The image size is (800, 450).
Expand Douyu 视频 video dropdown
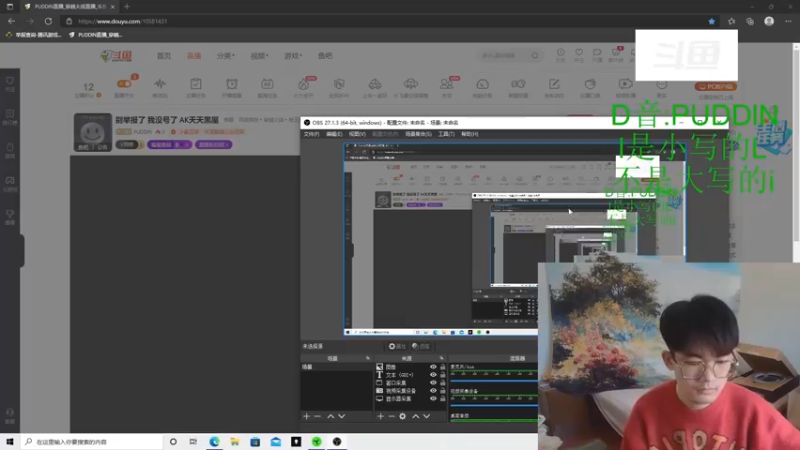259,56
